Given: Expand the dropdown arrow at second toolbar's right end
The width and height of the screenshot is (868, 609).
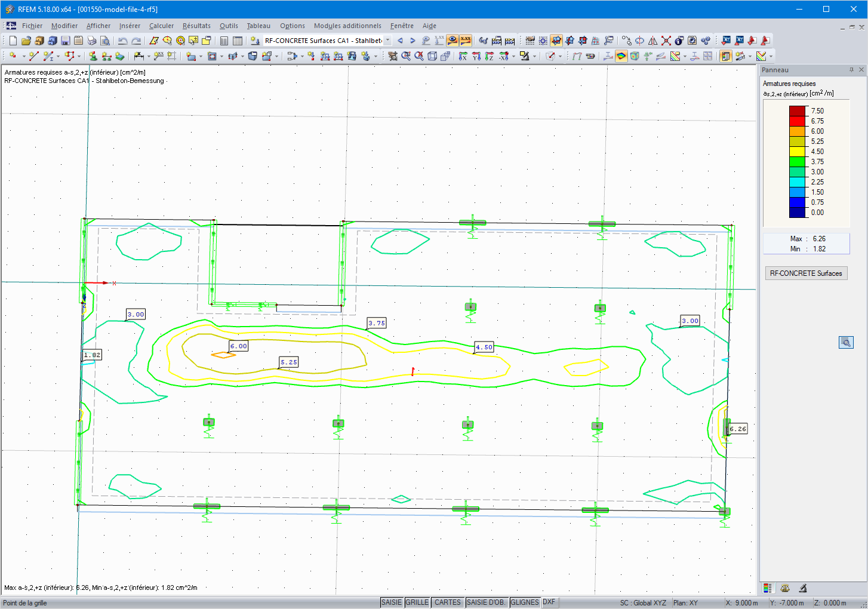Looking at the screenshot, I should tap(771, 56).
